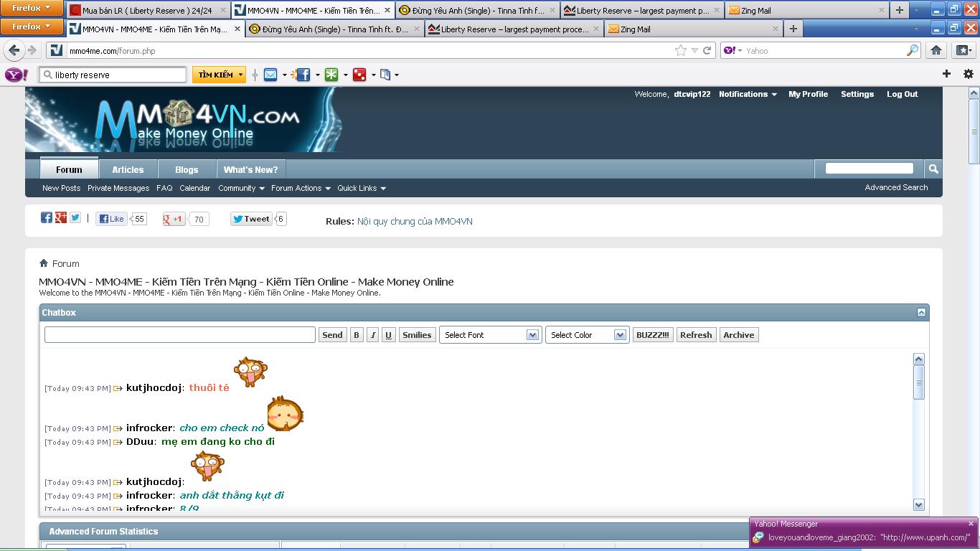Expand the Quick Links menu
Image resolution: width=980 pixels, height=551 pixels.
click(x=362, y=188)
